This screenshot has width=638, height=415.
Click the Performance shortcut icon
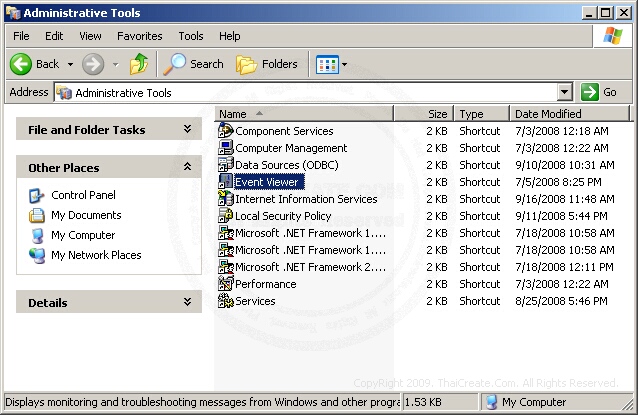click(x=226, y=284)
